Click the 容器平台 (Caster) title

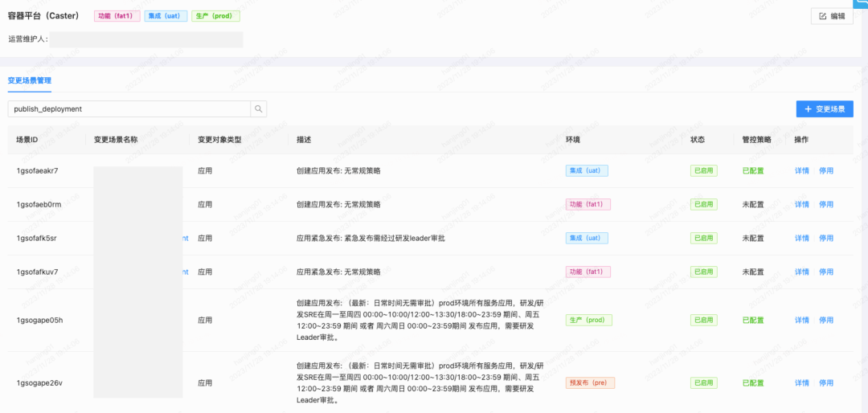tap(43, 16)
